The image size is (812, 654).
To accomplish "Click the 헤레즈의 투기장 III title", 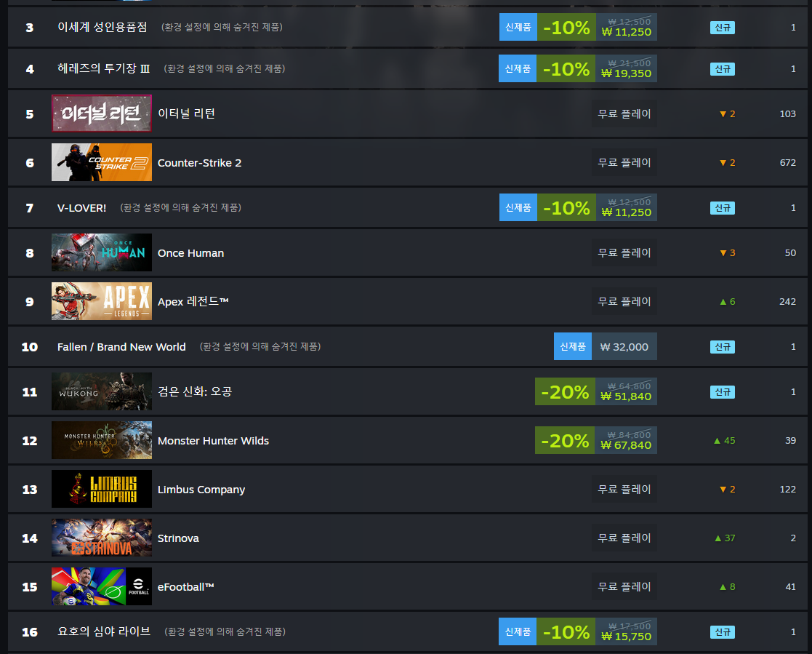I will (x=103, y=68).
